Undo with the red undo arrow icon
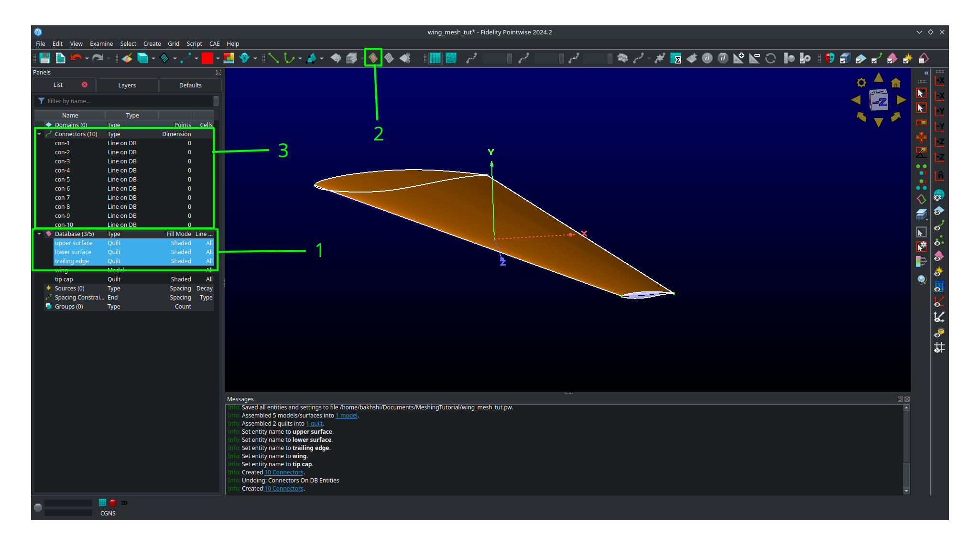The image size is (980, 557). point(76,58)
